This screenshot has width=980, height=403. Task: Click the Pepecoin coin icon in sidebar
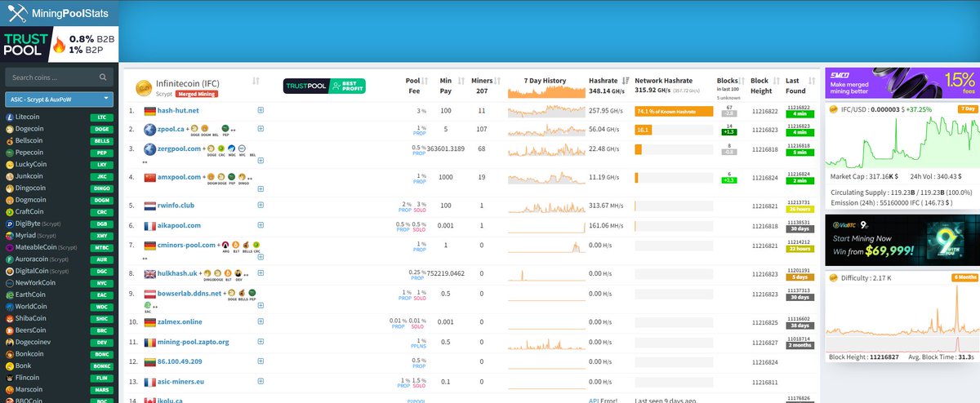pyautogui.click(x=9, y=153)
